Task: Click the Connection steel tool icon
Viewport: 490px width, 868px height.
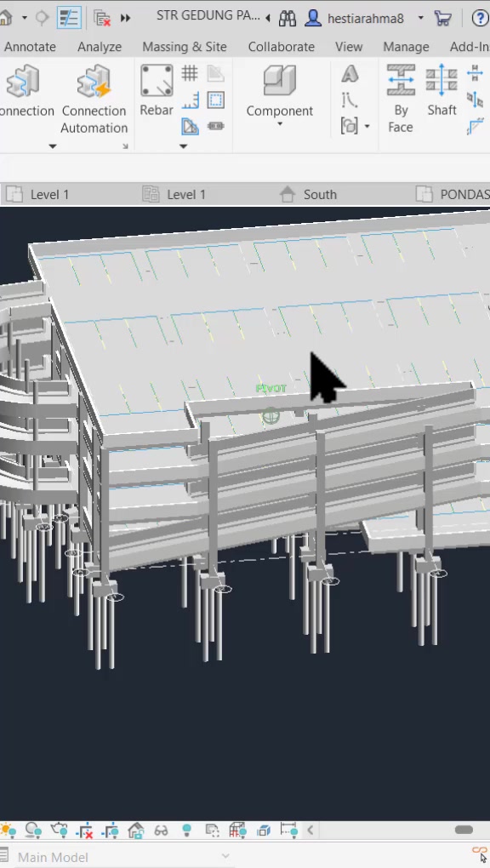Action: [23, 81]
